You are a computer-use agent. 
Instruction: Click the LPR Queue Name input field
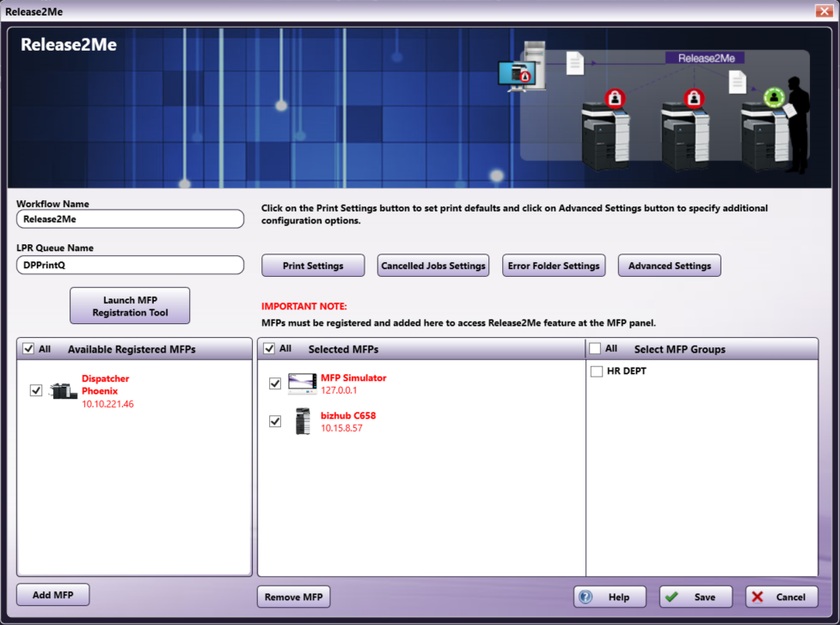[130, 265]
